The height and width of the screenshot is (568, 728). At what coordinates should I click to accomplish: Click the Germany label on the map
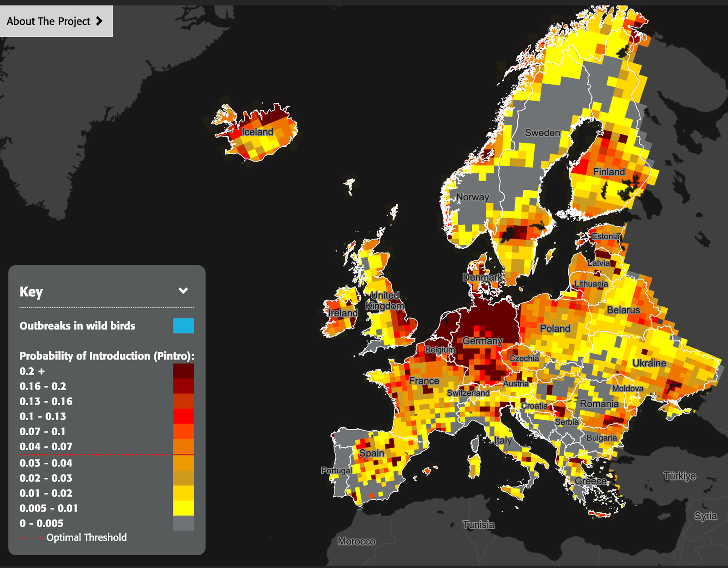482,341
